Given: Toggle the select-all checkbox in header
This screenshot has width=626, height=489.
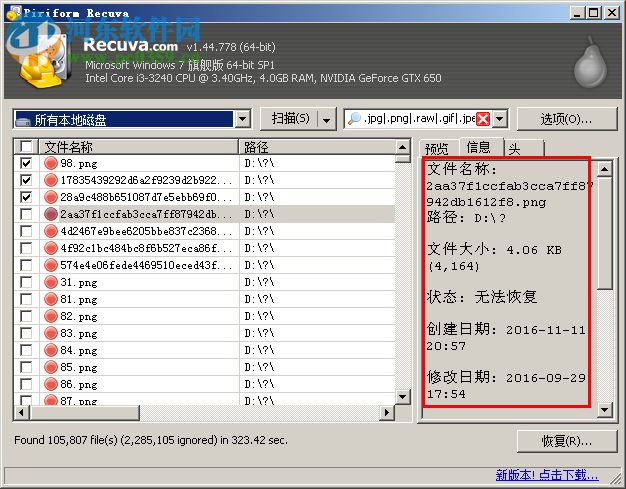Looking at the screenshot, I should pyautogui.click(x=26, y=147).
